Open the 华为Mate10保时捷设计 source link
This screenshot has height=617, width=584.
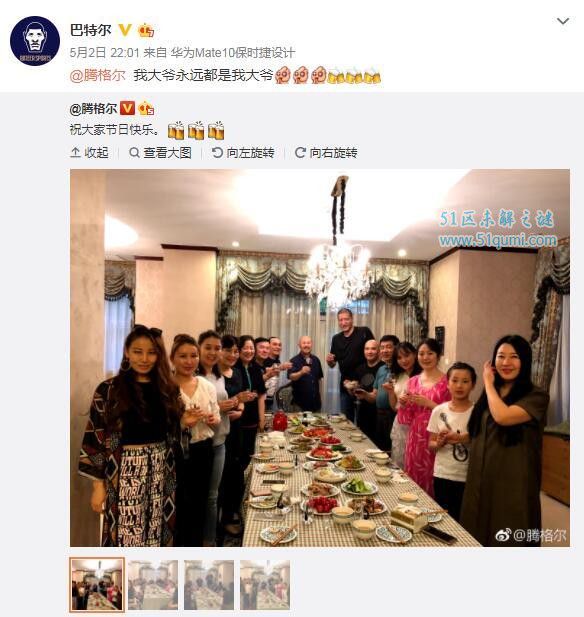233,53
